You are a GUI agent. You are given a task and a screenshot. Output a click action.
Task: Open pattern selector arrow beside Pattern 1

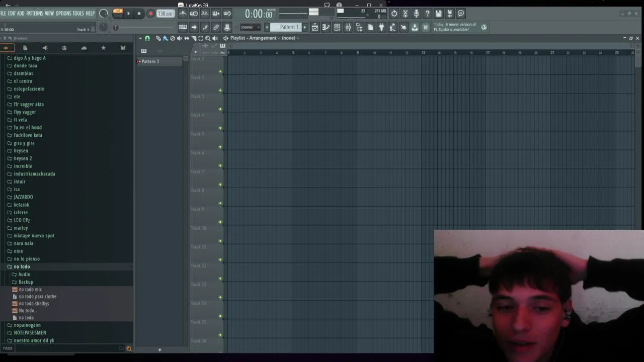tap(267, 27)
